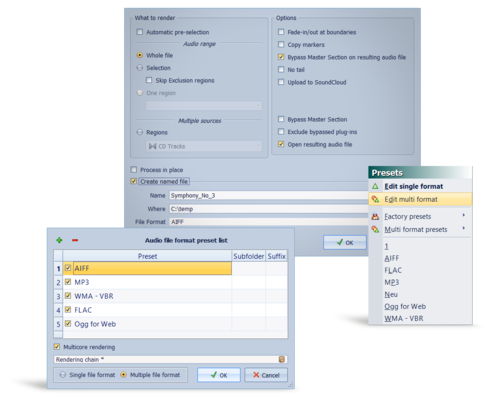The width and height of the screenshot is (500, 409).
Task: Expand the Factory presets submenu arrow
Action: [x=464, y=215]
